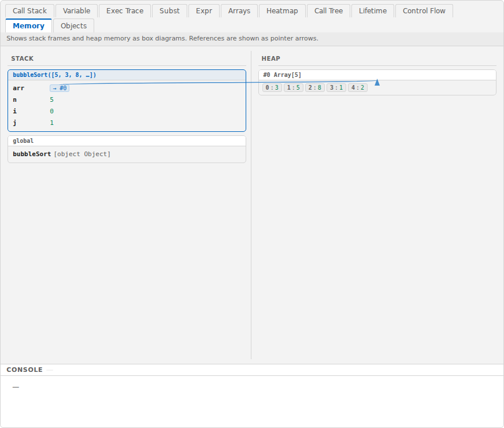Select the Subst tab
This screenshot has width=504, height=428.
(x=169, y=11)
